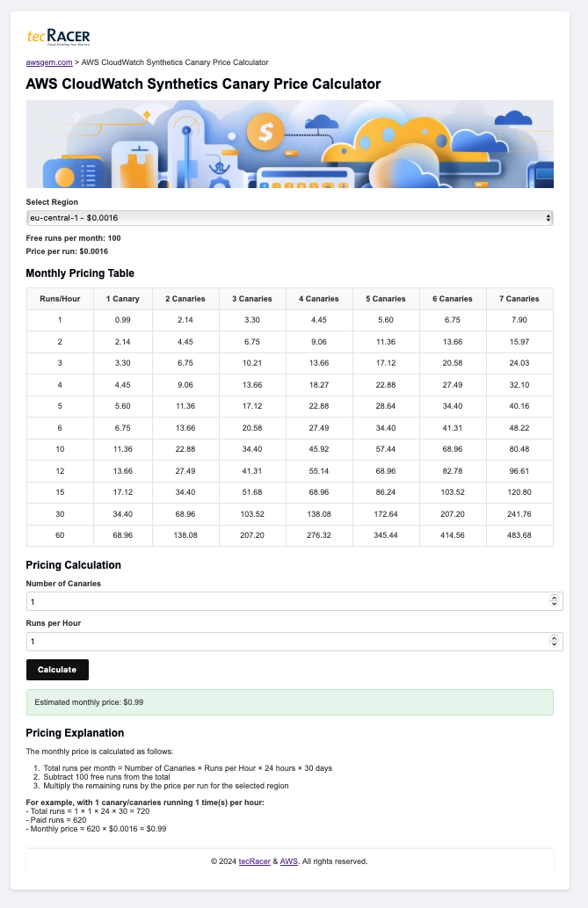Click the page title heading

[203, 84]
